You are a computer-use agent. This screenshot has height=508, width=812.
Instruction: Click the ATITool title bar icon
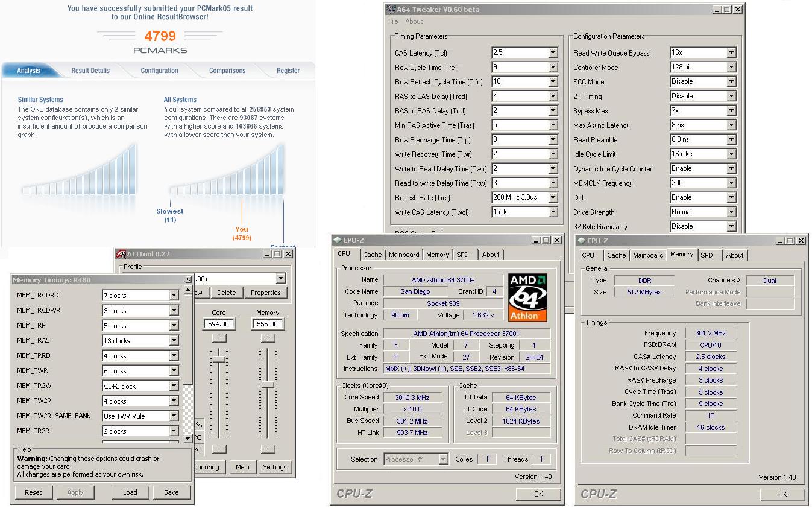(x=121, y=254)
